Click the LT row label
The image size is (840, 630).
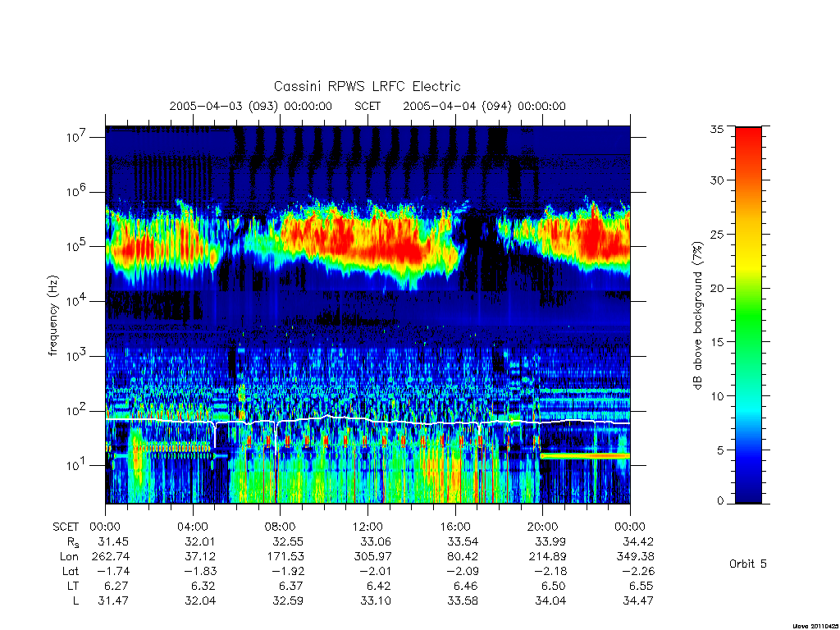pyautogui.click(x=72, y=586)
